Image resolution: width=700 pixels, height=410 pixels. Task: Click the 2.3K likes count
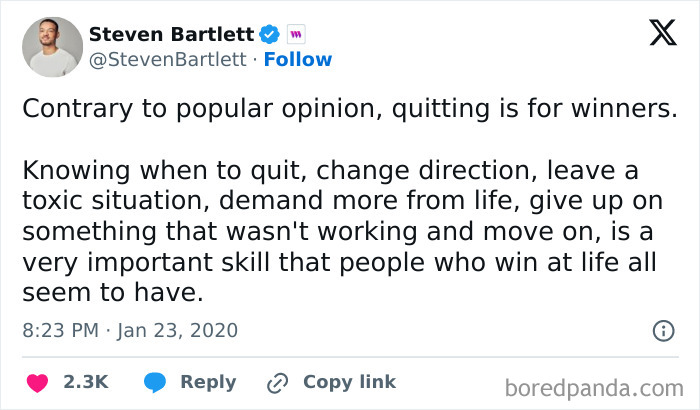pyautogui.click(x=85, y=382)
